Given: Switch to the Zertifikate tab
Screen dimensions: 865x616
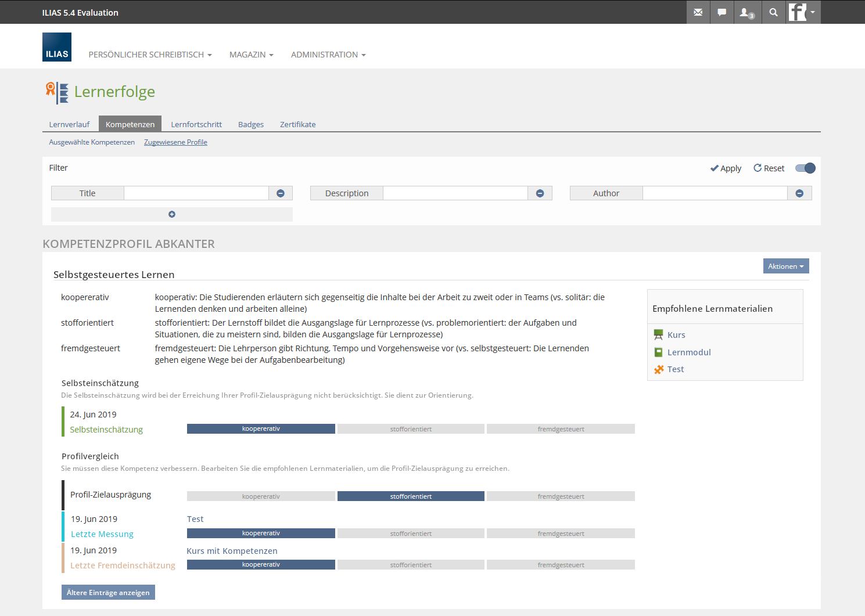Looking at the screenshot, I should 297,124.
